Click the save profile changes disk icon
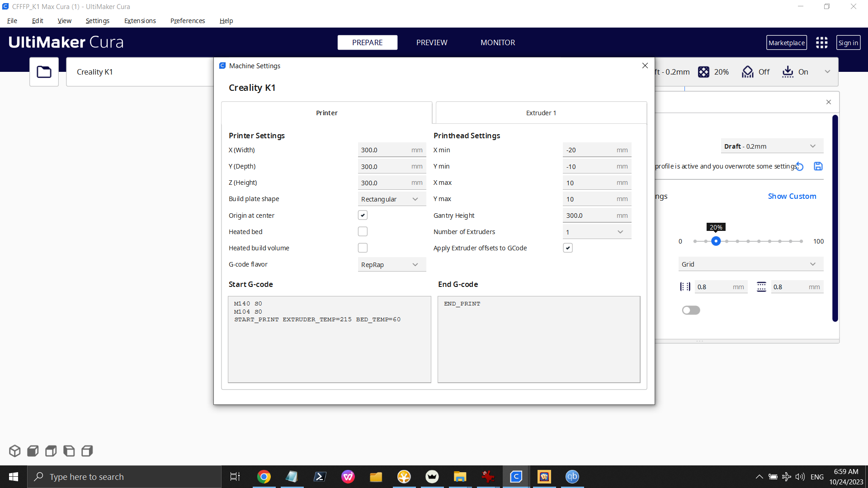Image resolution: width=868 pixels, height=488 pixels. (818, 166)
